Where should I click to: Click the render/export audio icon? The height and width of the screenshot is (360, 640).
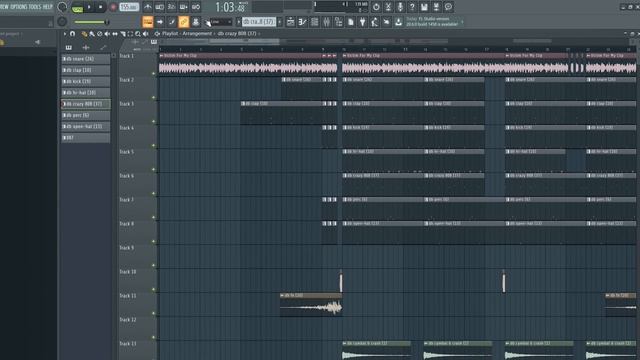(436, 7)
